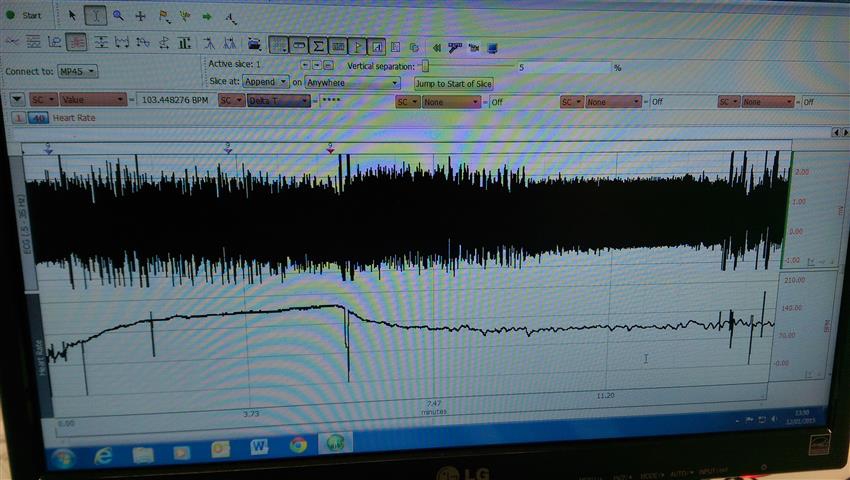The image size is (850, 480).
Task: Open the Connect to MP45 dropdown
Action: coord(79,72)
